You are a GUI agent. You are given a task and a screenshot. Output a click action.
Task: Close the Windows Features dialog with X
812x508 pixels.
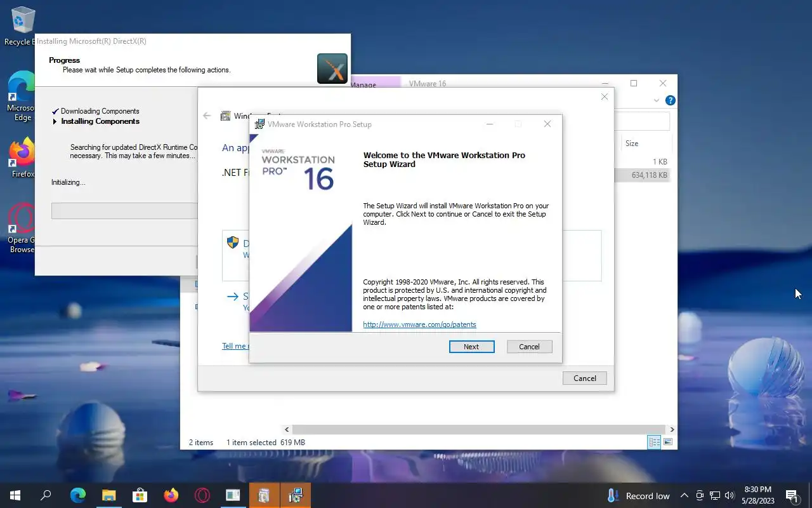point(604,97)
